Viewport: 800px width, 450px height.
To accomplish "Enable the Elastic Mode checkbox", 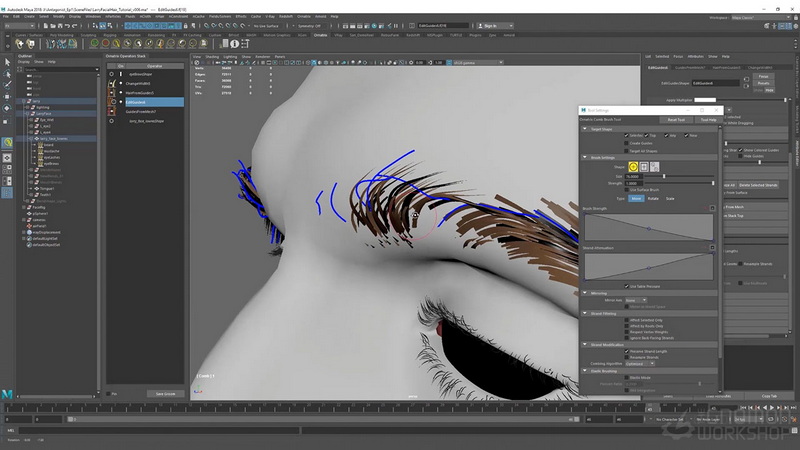I will (627, 378).
